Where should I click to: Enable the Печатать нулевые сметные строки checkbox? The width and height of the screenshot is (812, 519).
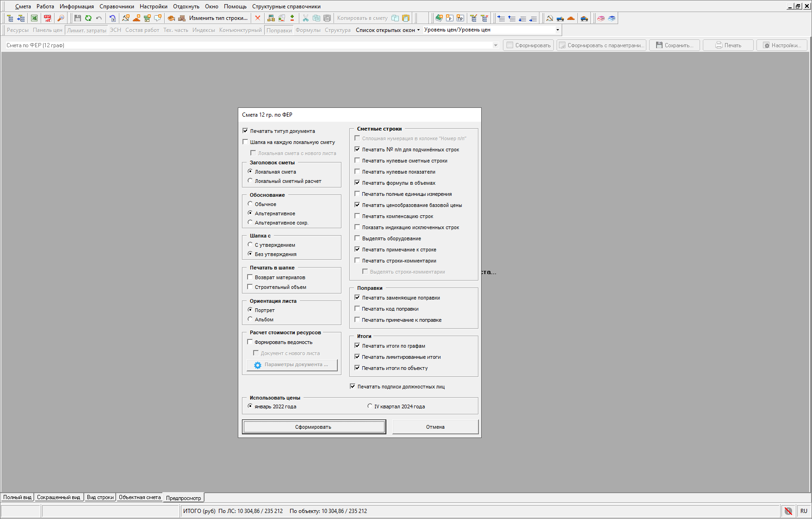(357, 161)
